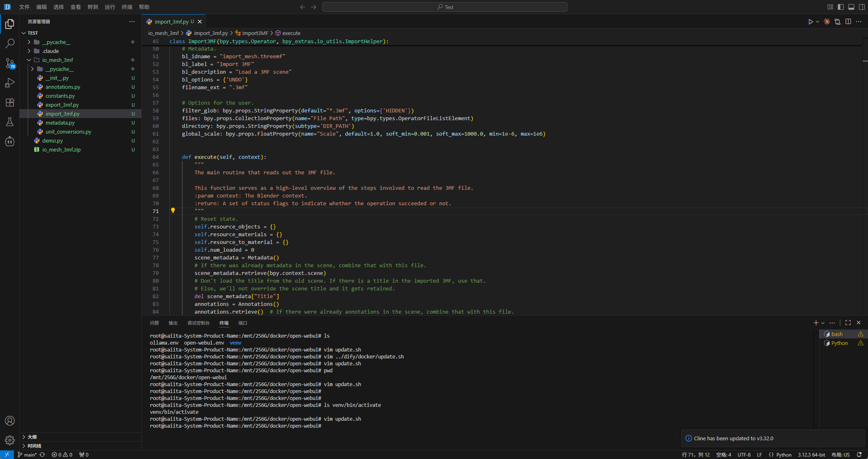This screenshot has height=459, width=868.
Task: Open Source Control view with 79 badge
Action: coord(10,63)
